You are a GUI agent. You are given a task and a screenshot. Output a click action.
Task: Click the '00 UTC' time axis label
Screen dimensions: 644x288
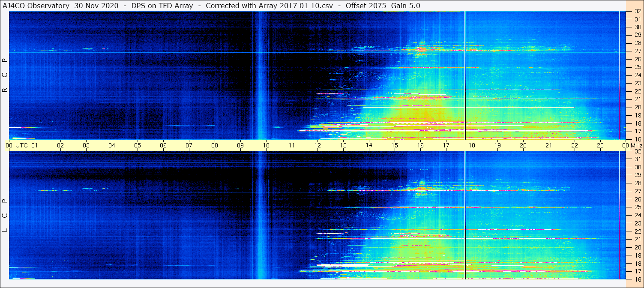tap(17, 145)
